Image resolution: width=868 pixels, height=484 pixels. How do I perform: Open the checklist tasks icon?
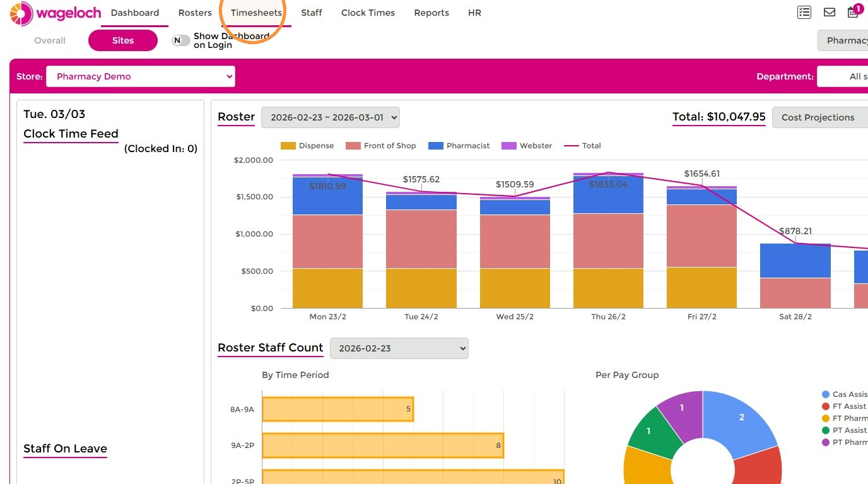(804, 12)
